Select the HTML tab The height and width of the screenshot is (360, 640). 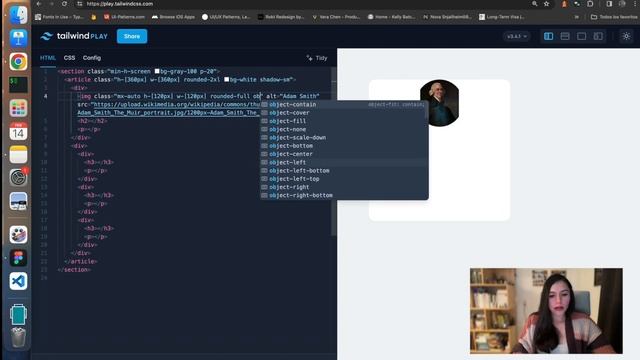point(48,58)
